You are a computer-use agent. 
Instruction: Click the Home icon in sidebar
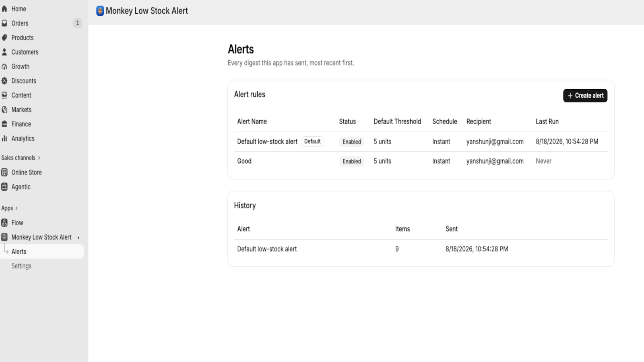[4, 9]
